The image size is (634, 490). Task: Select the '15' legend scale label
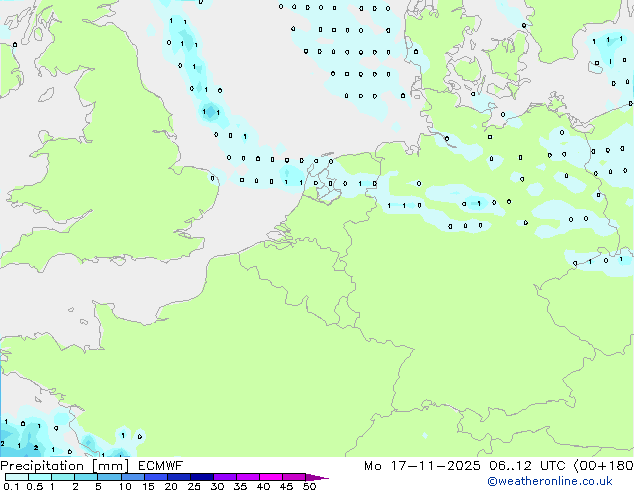[148, 486]
